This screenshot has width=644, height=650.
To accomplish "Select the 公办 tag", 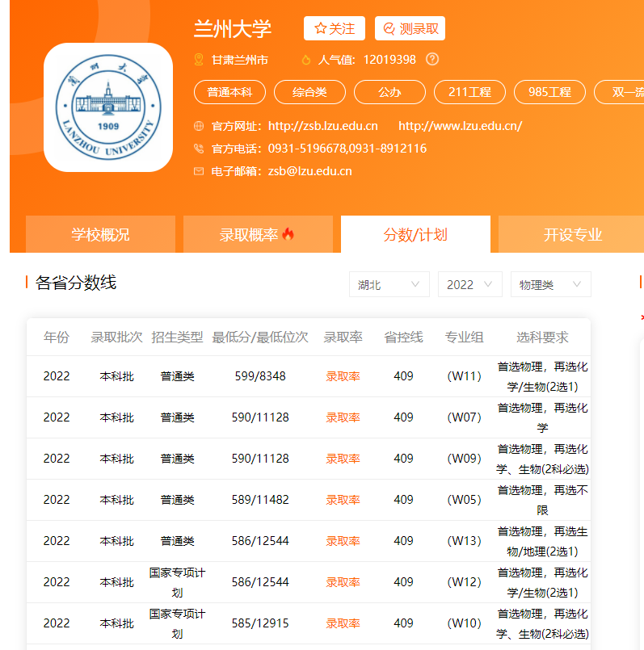I will 389,92.
